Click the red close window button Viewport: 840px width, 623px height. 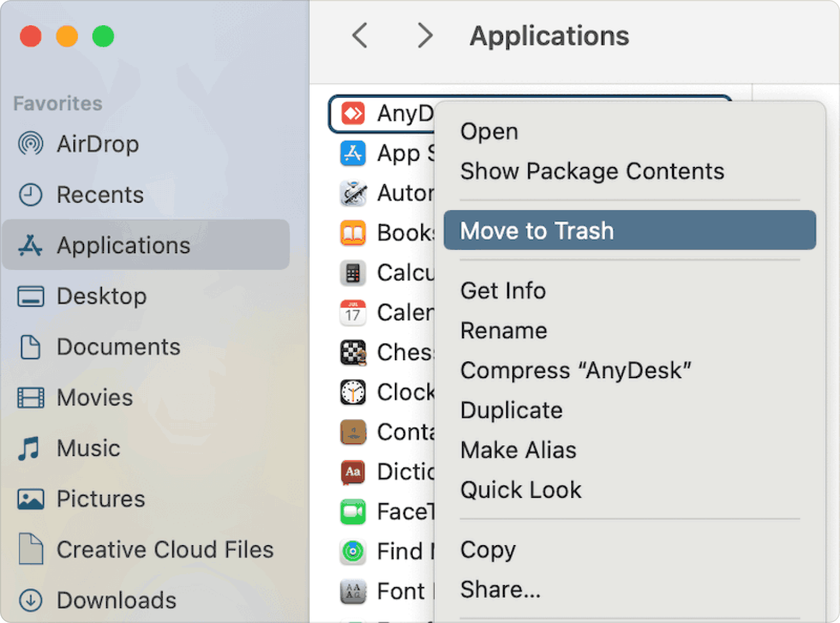[31, 36]
